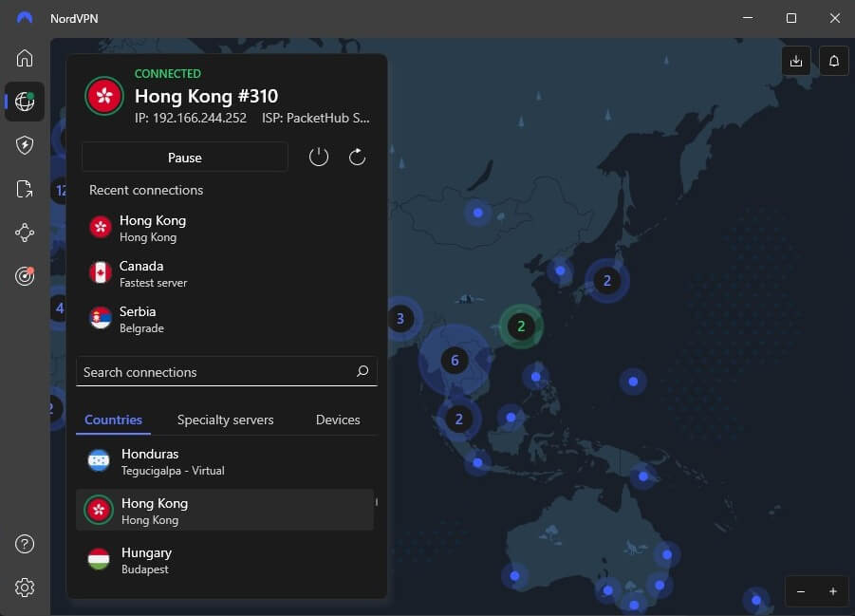Click the download icon on map
Viewport: 855px width, 616px height.
(x=795, y=61)
